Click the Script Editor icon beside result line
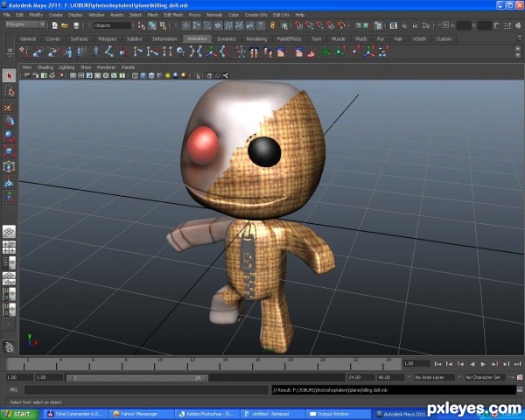The height and width of the screenshot is (420, 525). click(x=520, y=389)
